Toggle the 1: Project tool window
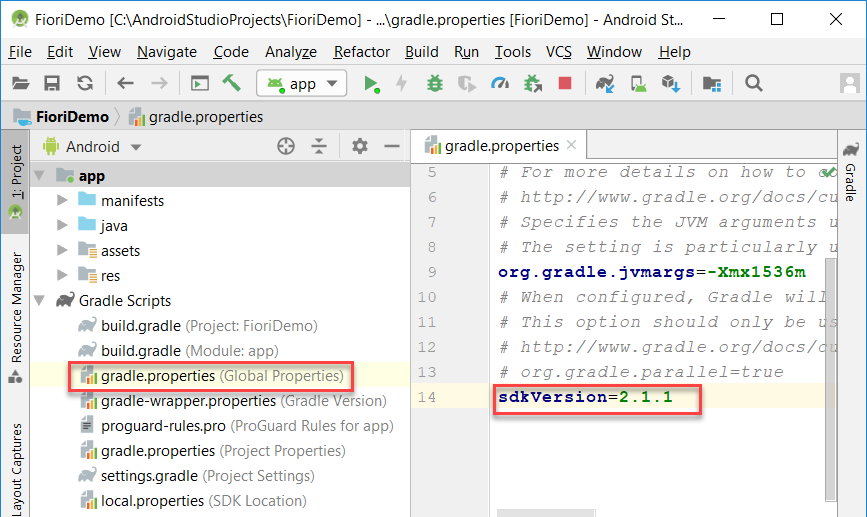This screenshot has width=867, height=517. (x=16, y=182)
